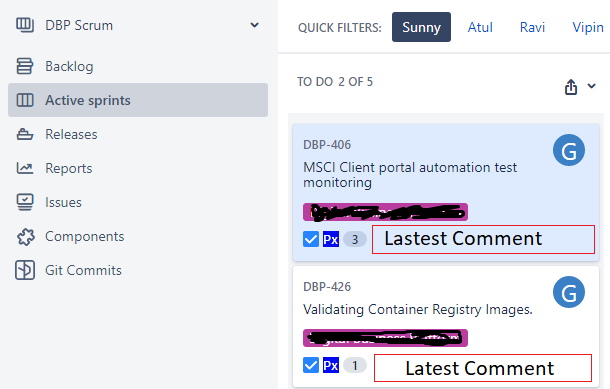
Task: Open the Components section
Action: click(84, 237)
